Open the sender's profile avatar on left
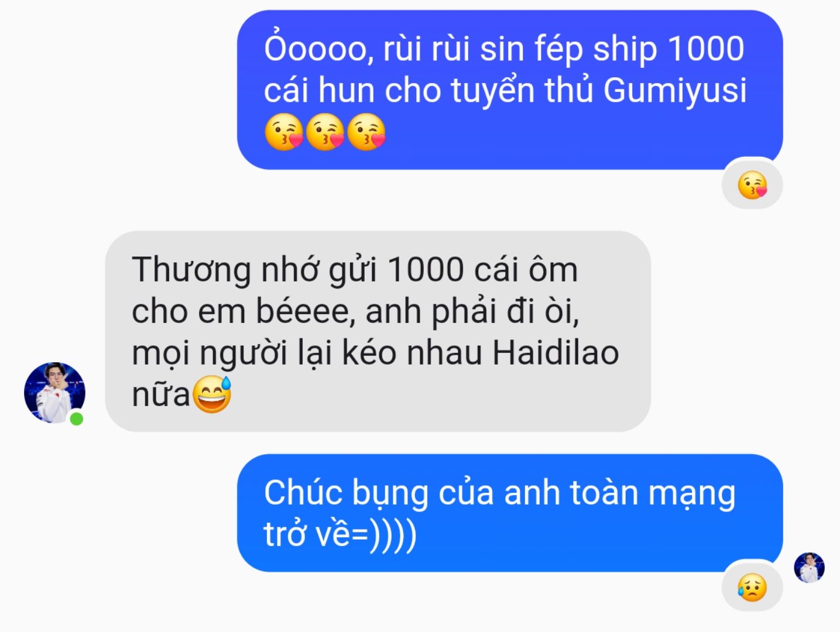This screenshot has height=632, width=840. coord(54,393)
